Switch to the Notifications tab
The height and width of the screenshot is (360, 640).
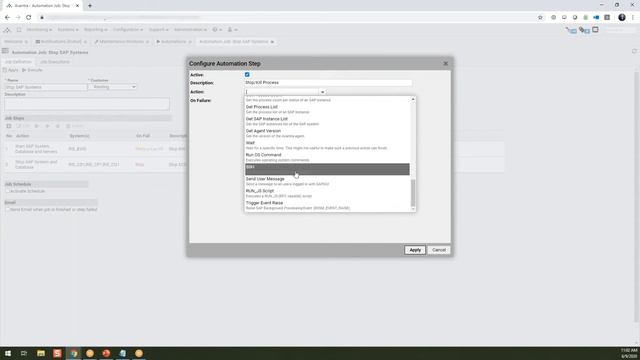61,42
